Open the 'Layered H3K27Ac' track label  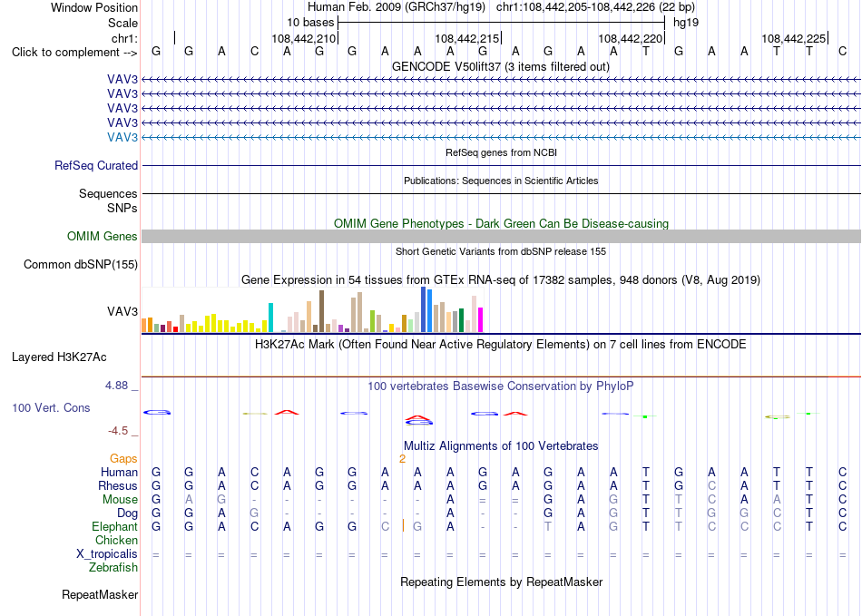tap(59, 357)
